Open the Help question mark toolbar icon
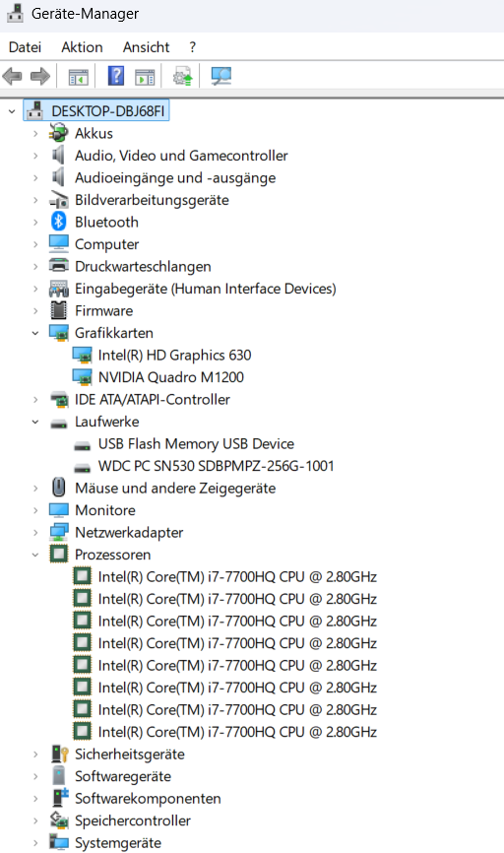Viewport: 504px width, 853px height. (x=116, y=76)
